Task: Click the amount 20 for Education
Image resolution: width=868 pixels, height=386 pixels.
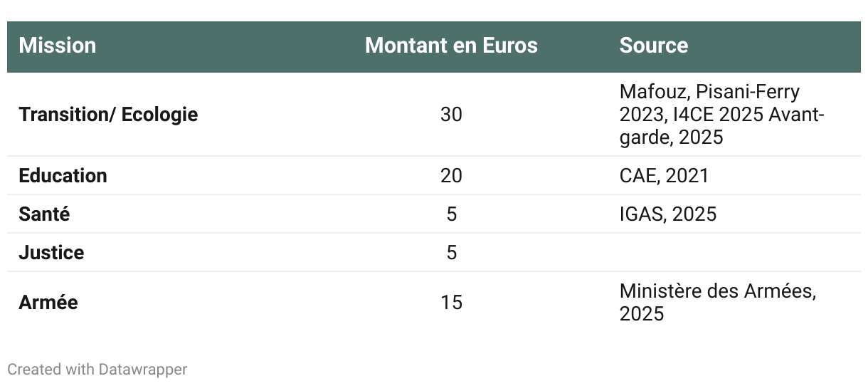Action: pyautogui.click(x=451, y=175)
